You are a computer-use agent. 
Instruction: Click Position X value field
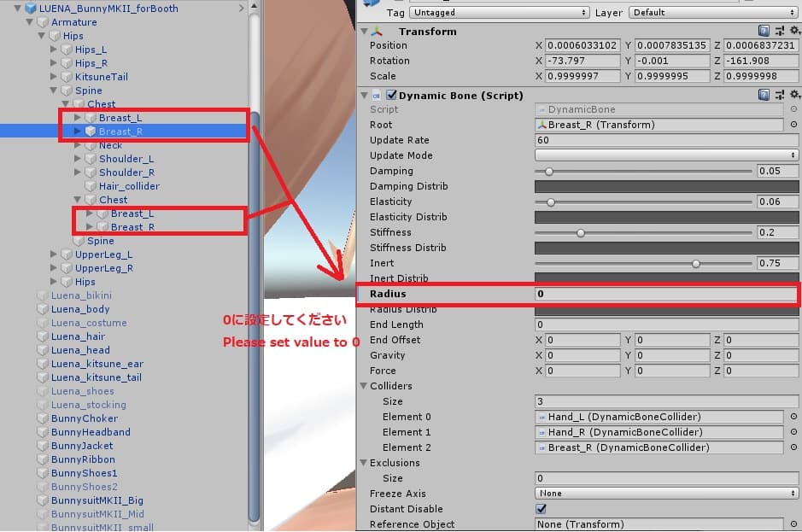point(582,45)
